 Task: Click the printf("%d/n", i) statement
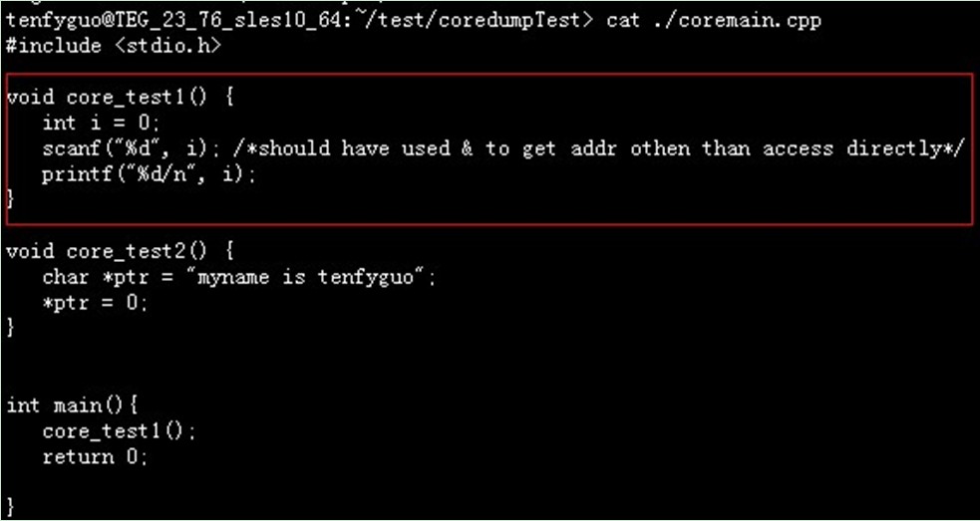(149, 175)
